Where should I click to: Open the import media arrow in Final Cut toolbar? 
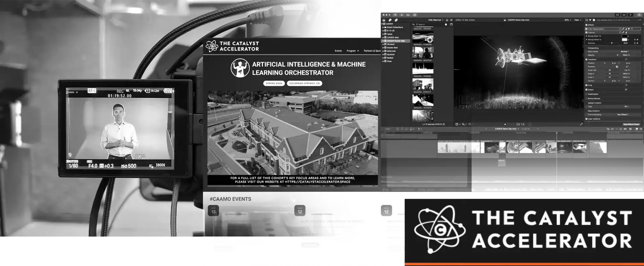click(x=401, y=15)
